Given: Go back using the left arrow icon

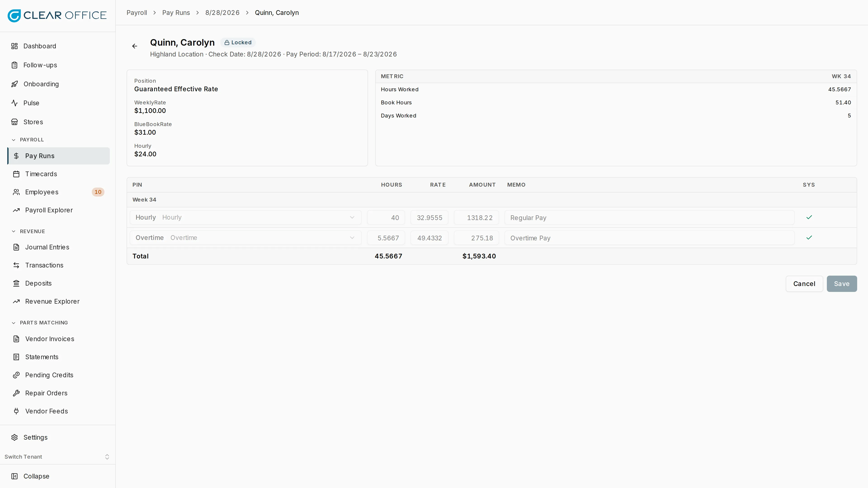Looking at the screenshot, I should 135,46.
